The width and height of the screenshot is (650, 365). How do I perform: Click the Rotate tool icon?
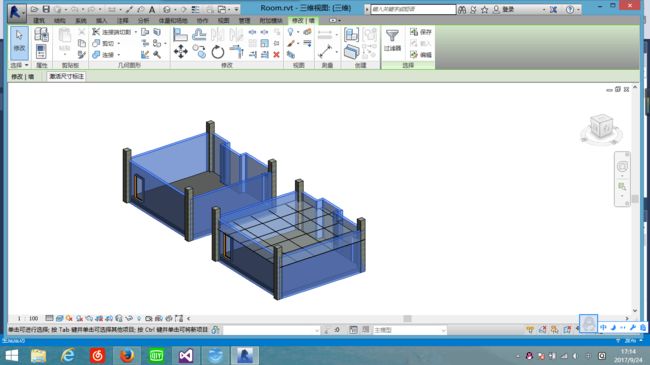tap(218, 52)
